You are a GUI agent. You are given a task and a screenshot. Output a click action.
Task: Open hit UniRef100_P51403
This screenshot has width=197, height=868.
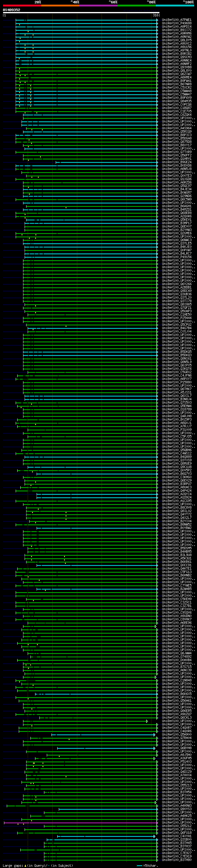click(x=176, y=762)
